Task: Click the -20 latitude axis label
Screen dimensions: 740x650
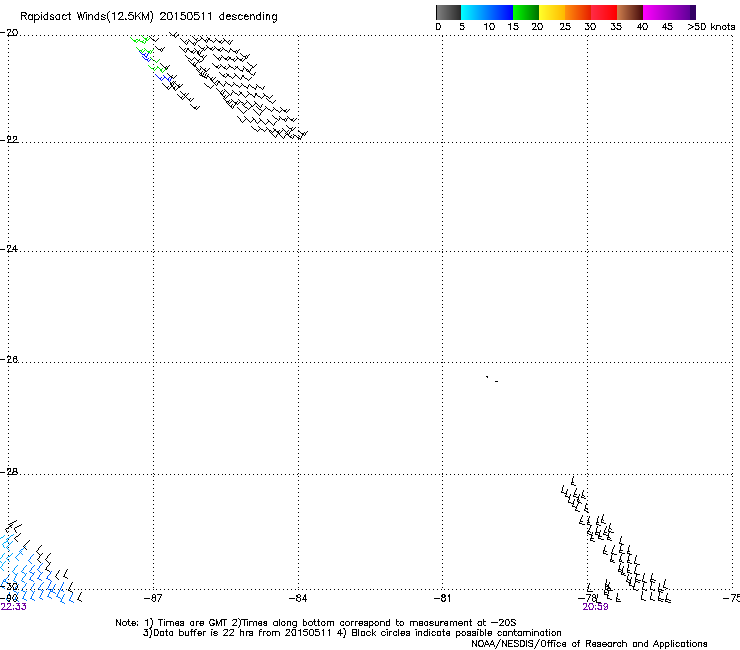Action: click(9, 33)
